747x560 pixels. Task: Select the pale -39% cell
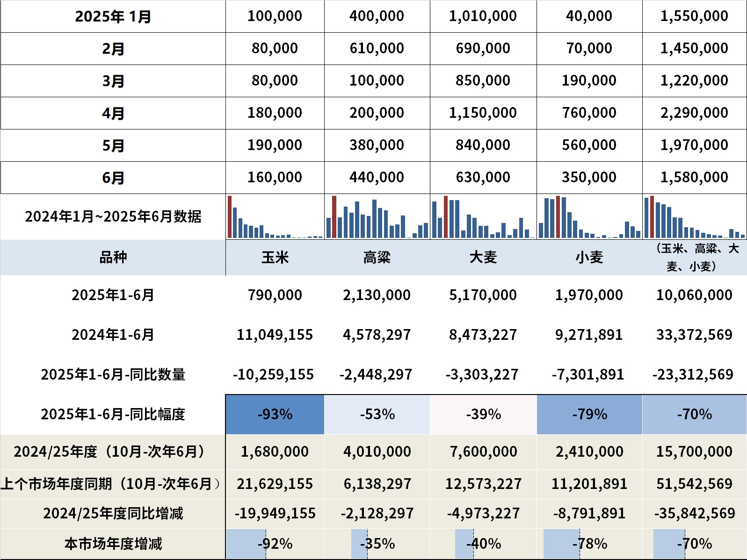pos(483,415)
